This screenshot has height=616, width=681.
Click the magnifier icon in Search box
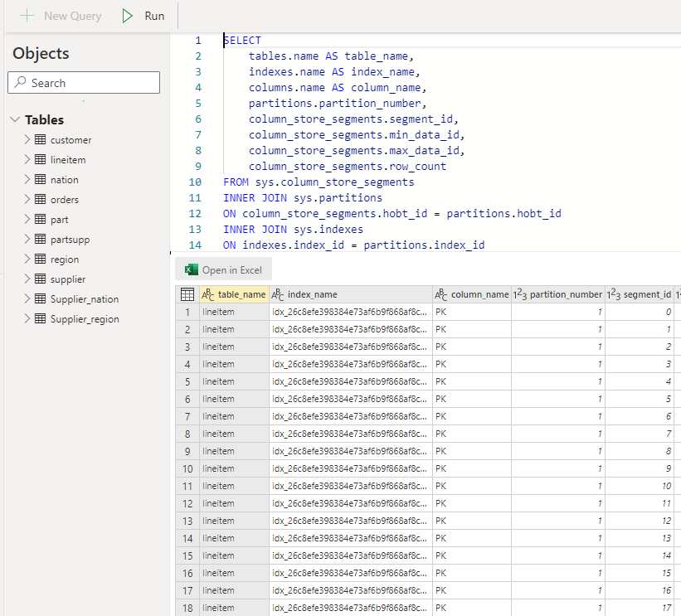[20, 82]
